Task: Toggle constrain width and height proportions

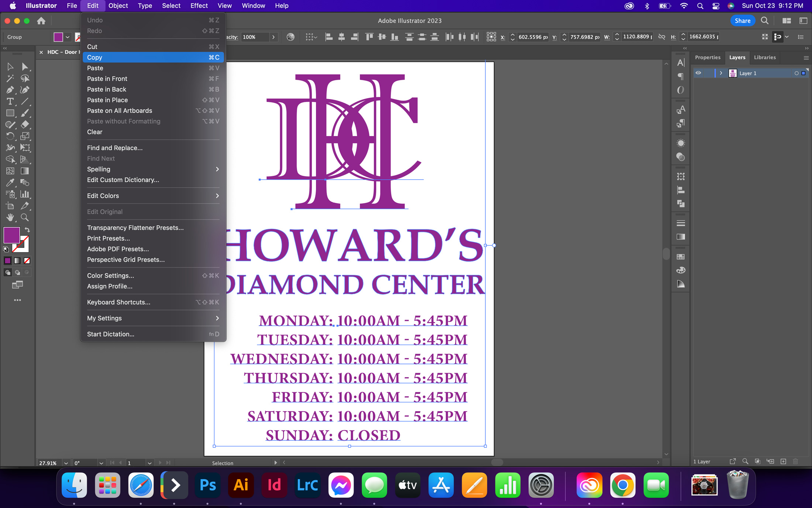Action: pos(662,37)
